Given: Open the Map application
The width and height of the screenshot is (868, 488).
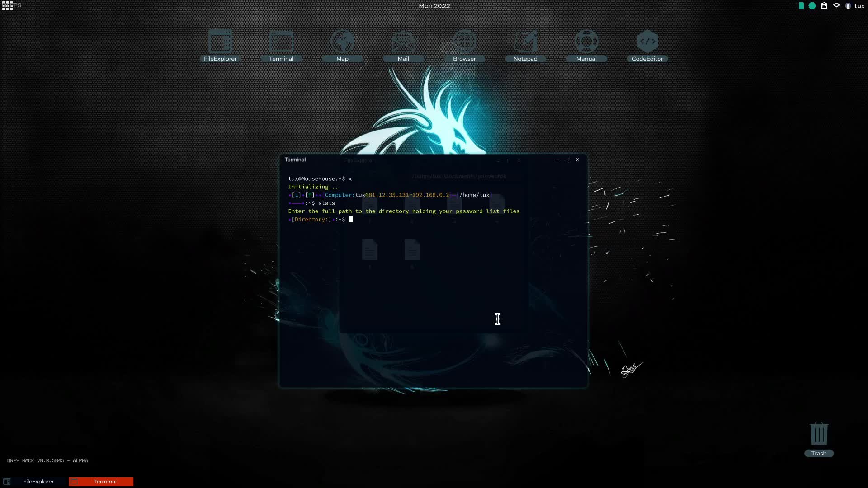Looking at the screenshot, I should (x=342, y=45).
